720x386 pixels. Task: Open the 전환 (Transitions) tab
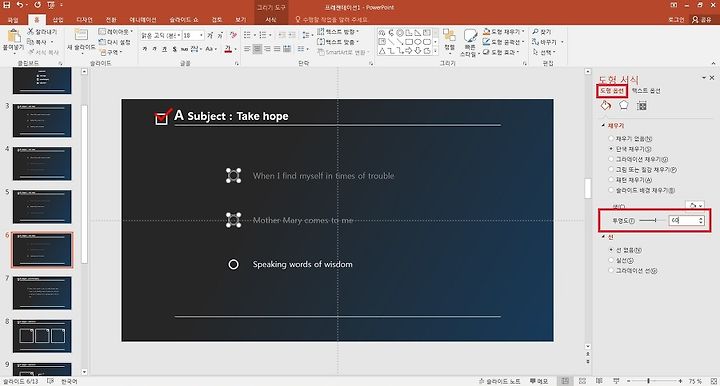[111, 20]
